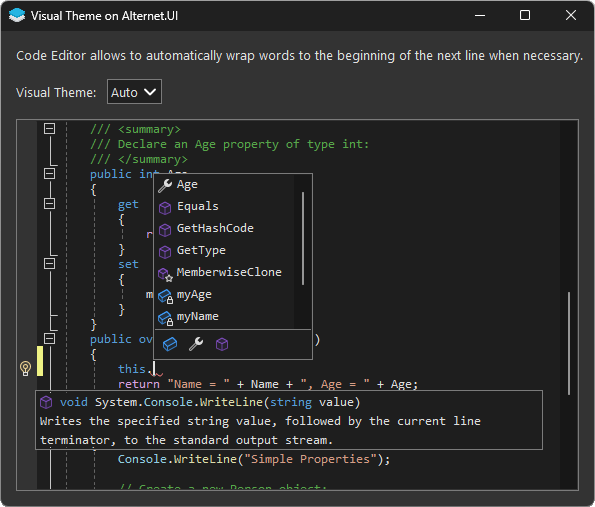Select the Age property completion item
595x507 pixels.
(224, 185)
